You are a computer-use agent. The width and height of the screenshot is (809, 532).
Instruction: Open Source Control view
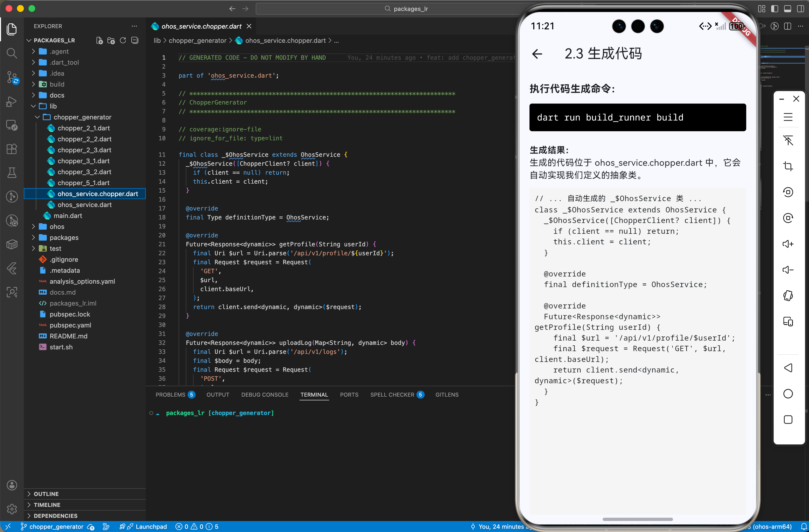[12, 77]
